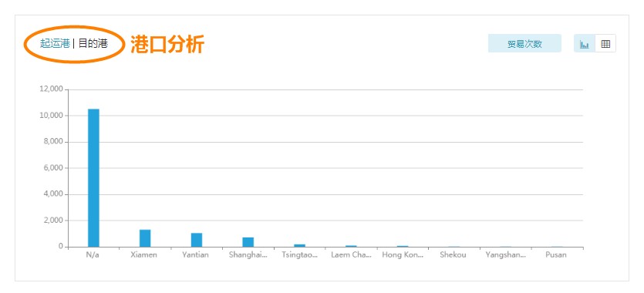The width and height of the screenshot is (644, 293).
Task: Click the Xiamen axis label
Action: click(x=143, y=255)
